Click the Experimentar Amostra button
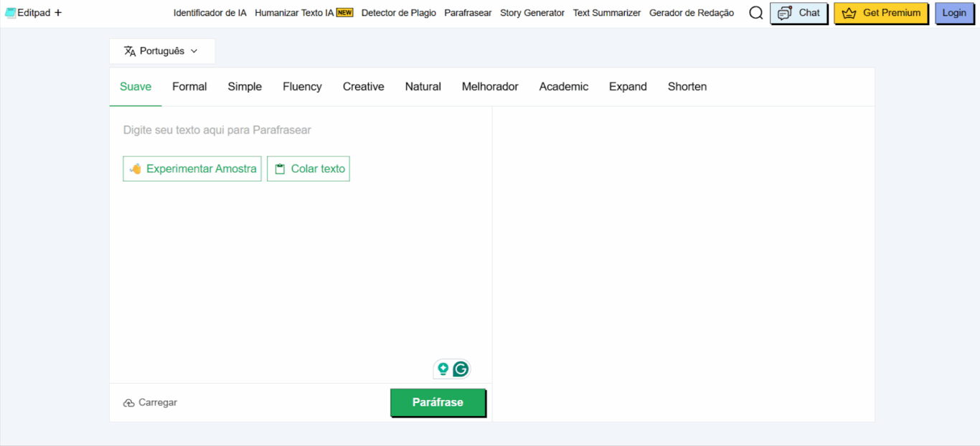 coord(192,169)
